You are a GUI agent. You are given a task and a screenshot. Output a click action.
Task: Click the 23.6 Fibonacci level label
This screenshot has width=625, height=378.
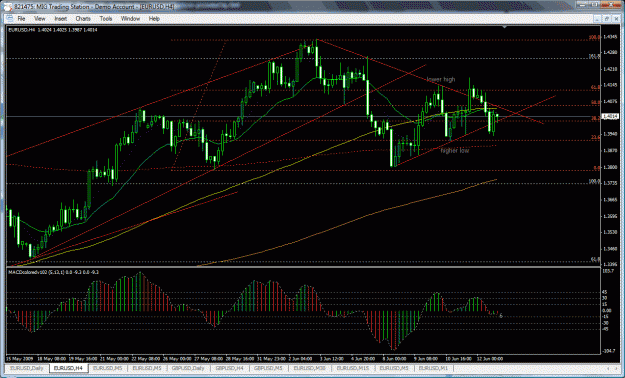[x=596, y=137]
